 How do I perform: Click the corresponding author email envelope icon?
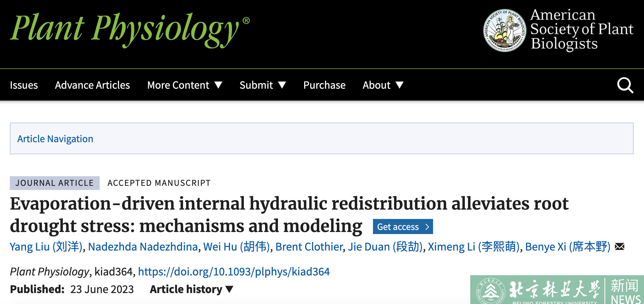620,247
